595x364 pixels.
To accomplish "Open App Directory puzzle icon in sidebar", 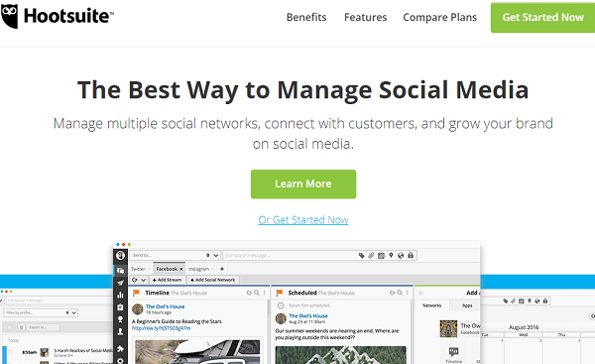I will pyautogui.click(x=120, y=348).
